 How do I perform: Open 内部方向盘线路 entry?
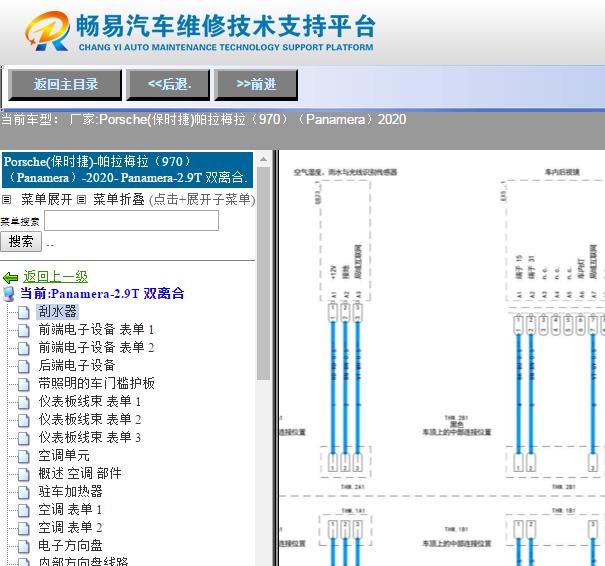[x=83, y=561]
